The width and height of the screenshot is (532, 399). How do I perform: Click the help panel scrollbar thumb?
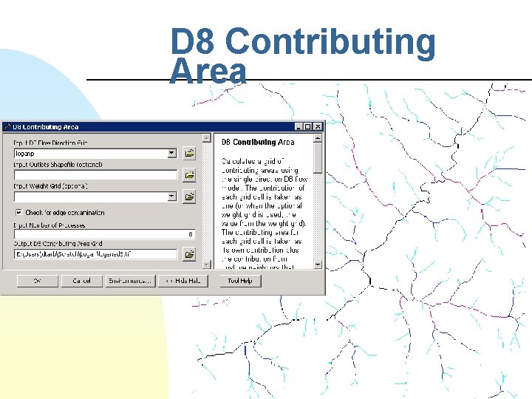[318, 158]
